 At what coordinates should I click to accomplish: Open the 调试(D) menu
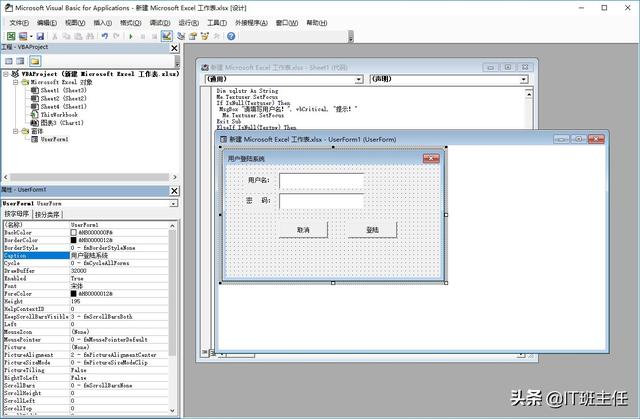pos(159,21)
